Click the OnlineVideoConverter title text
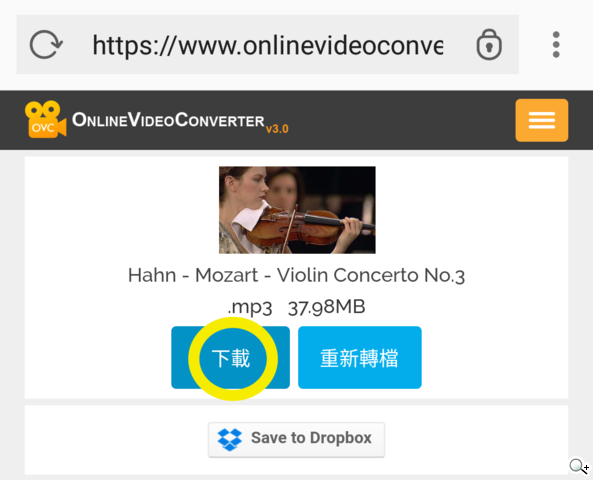Image resolution: width=593 pixels, height=480 pixels. pos(168,120)
